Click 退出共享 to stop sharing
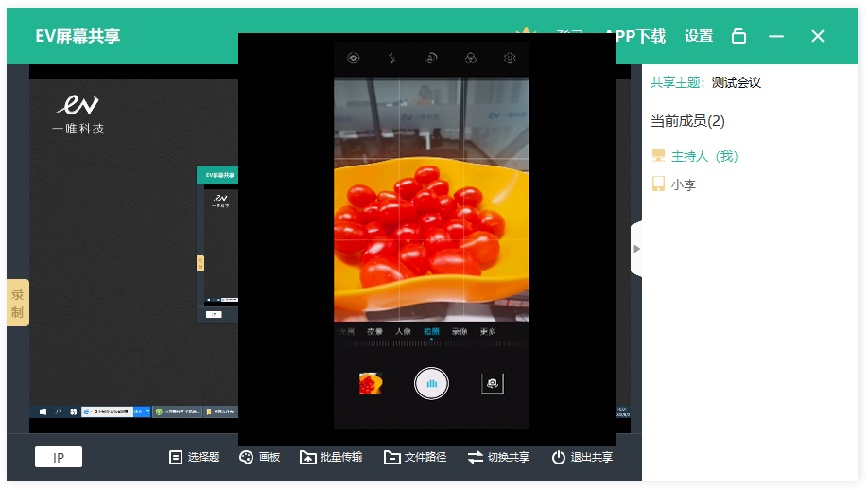Image resolution: width=868 pixels, height=490 pixels. click(x=582, y=457)
